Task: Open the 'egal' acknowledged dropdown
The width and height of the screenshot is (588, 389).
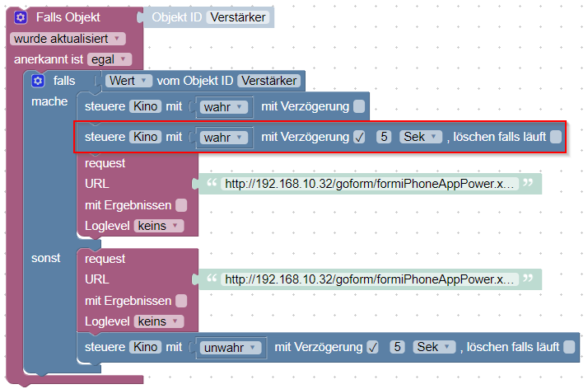Action: point(110,59)
